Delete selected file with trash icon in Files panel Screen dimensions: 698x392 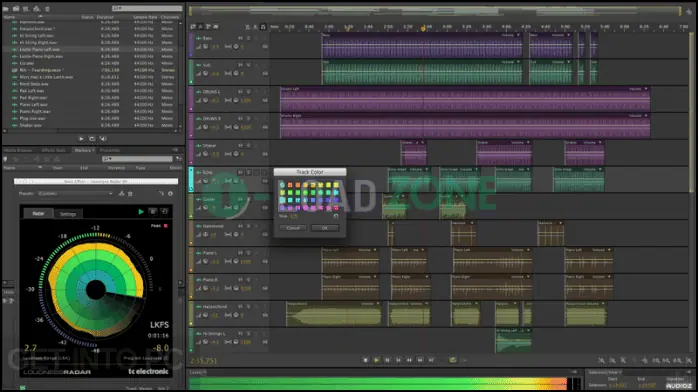click(x=47, y=8)
